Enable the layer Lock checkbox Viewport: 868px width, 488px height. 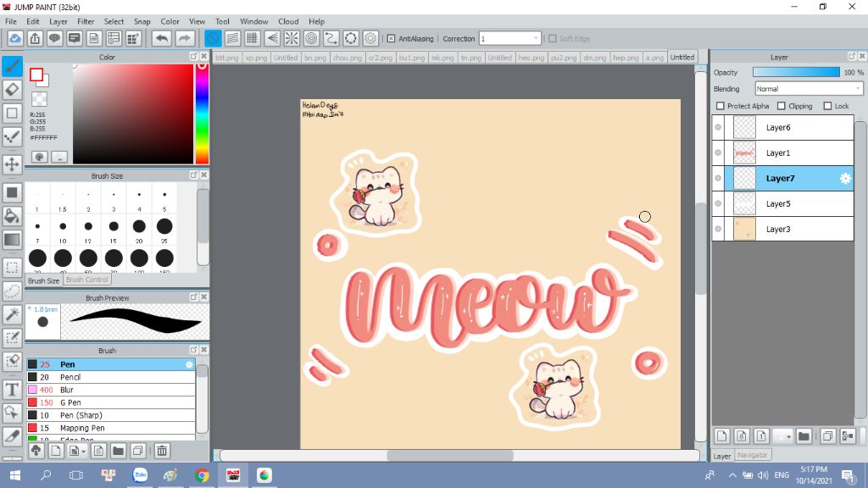pos(827,106)
